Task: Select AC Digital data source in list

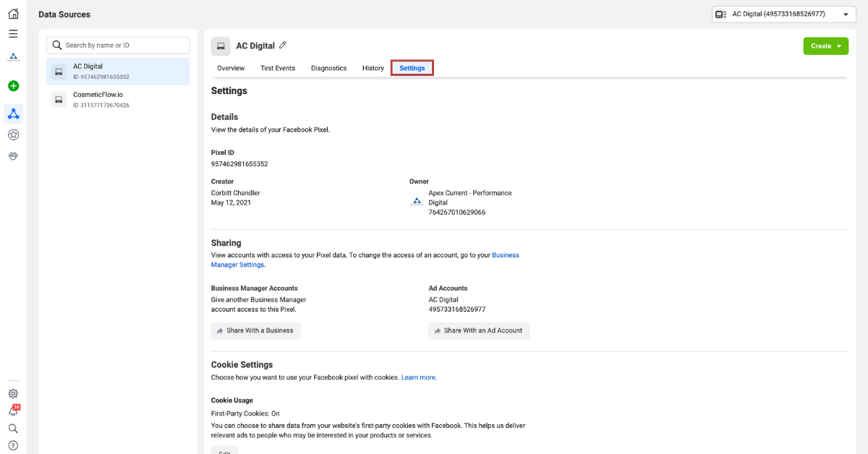Action: pyautogui.click(x=118, y=72)
